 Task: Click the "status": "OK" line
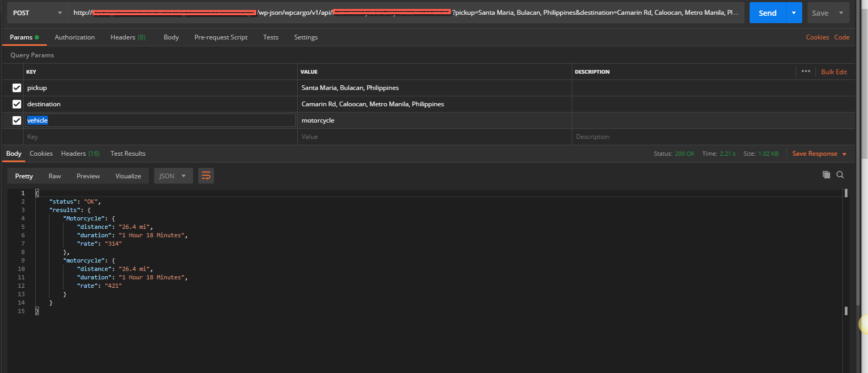tap(75, 201)
